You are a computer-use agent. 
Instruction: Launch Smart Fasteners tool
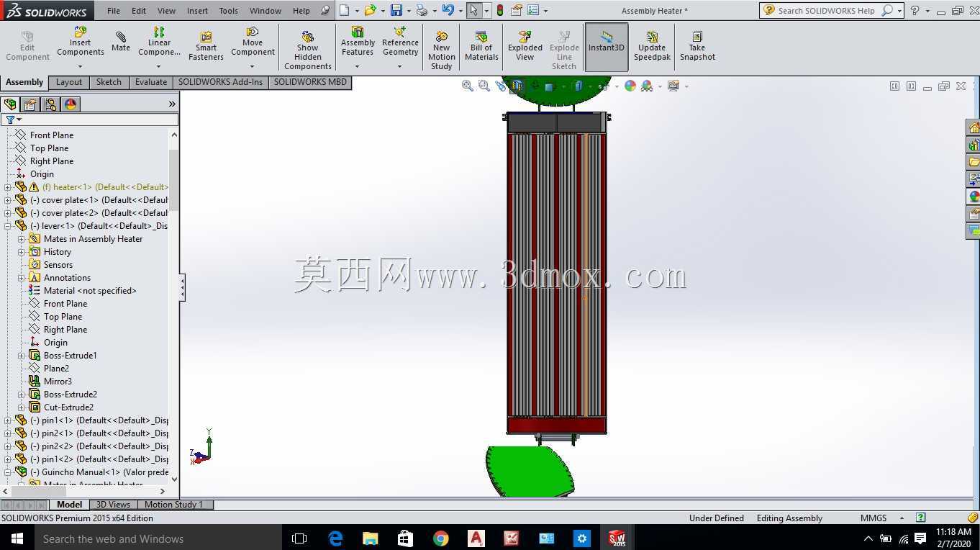tap(206, 47)
